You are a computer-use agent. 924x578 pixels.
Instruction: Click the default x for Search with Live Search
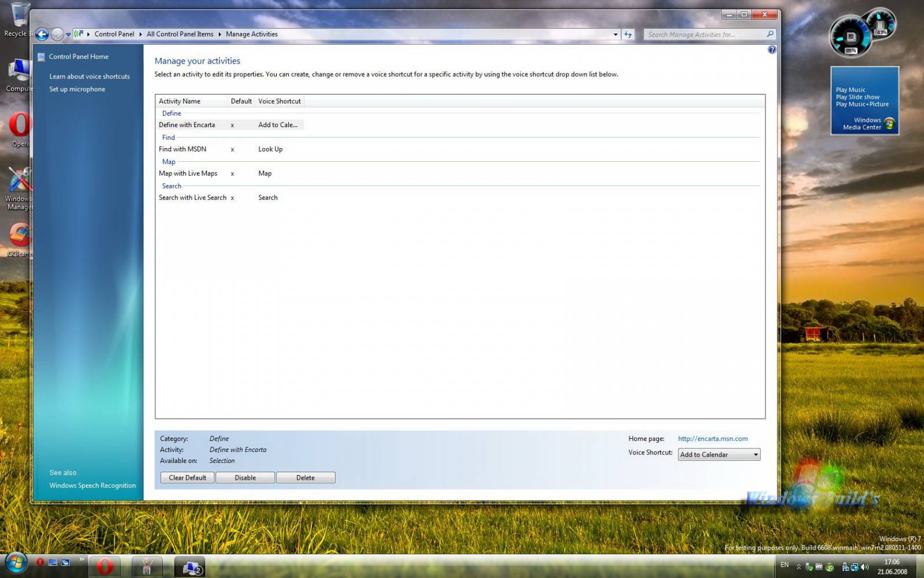point(232,198)
